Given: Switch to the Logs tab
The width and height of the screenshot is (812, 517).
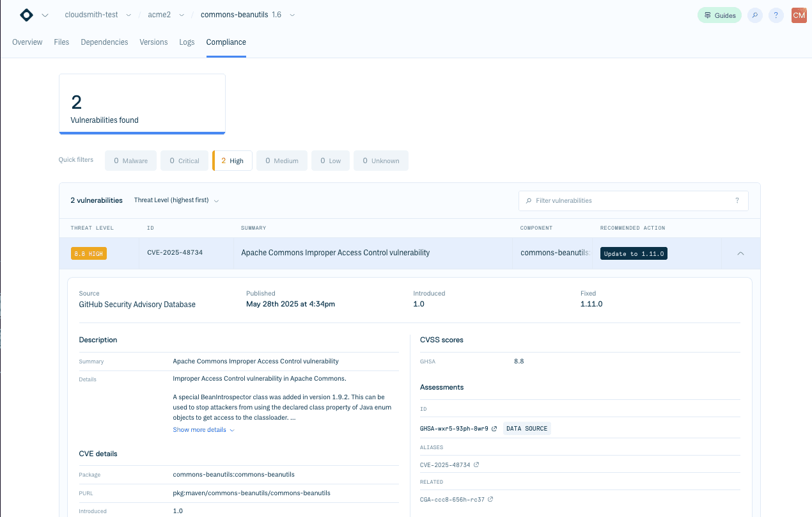Looking at the screenshot, I should (x=187, y=42).
